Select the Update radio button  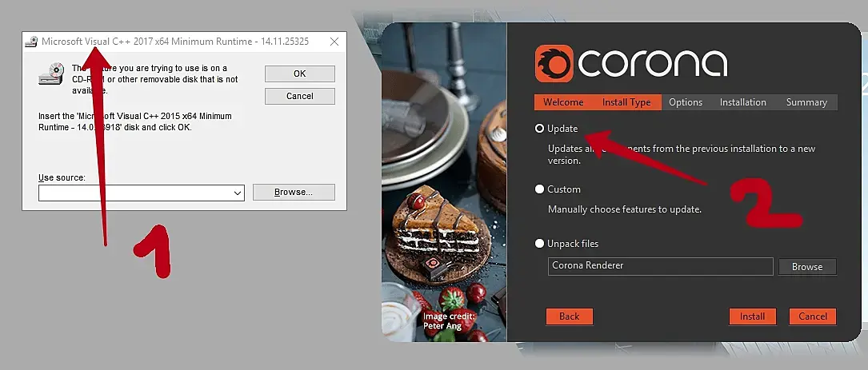539,129
